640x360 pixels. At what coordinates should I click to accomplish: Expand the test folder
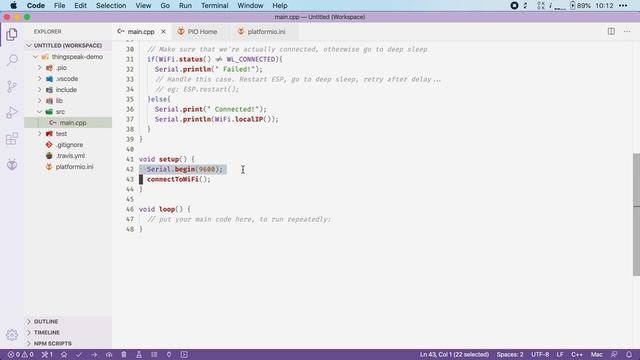[40, 134]
